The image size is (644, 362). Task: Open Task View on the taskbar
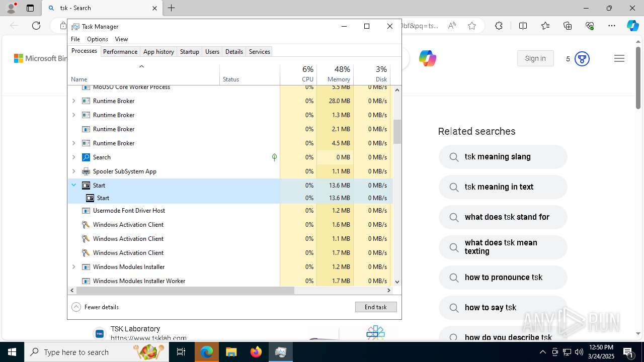[x=182, y=352]
